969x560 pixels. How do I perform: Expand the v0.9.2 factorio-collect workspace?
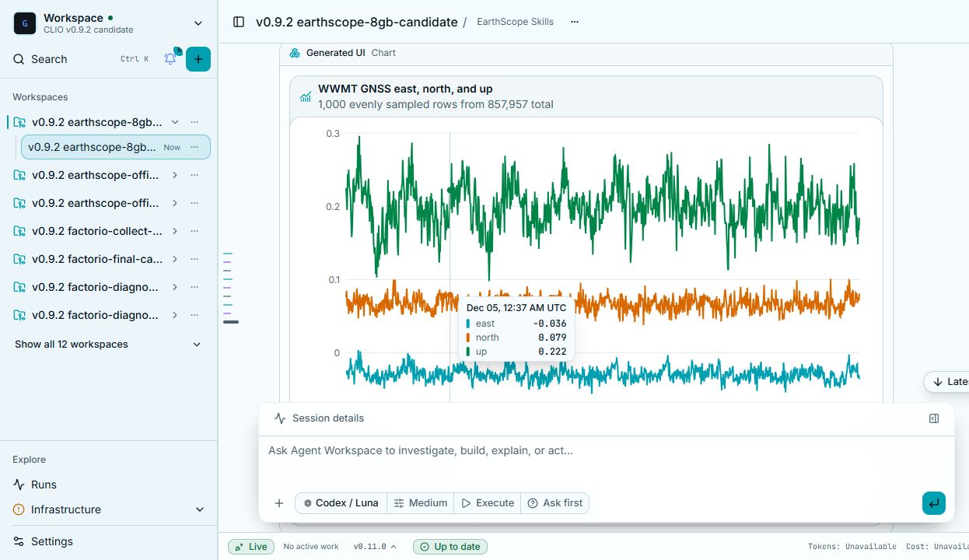pyautogui.click(x=175, y=231)
